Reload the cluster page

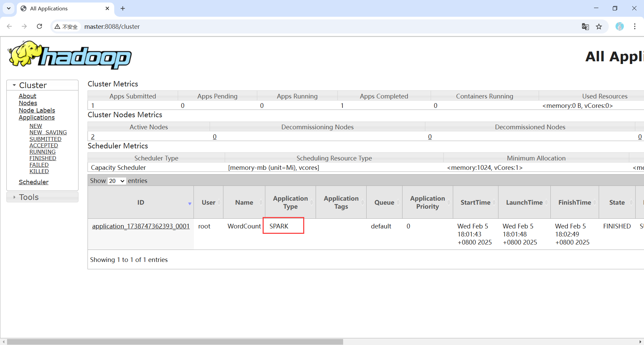point(39,26)
